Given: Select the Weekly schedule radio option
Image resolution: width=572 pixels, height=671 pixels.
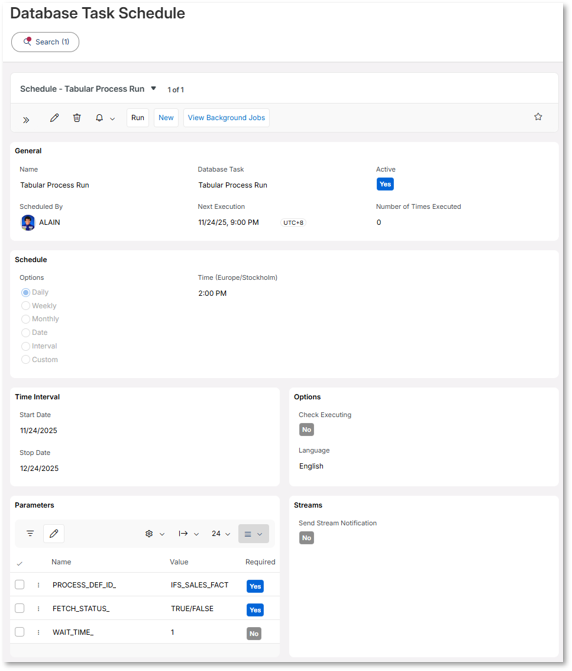Looking at the screenshot, I should coord(26,306).
